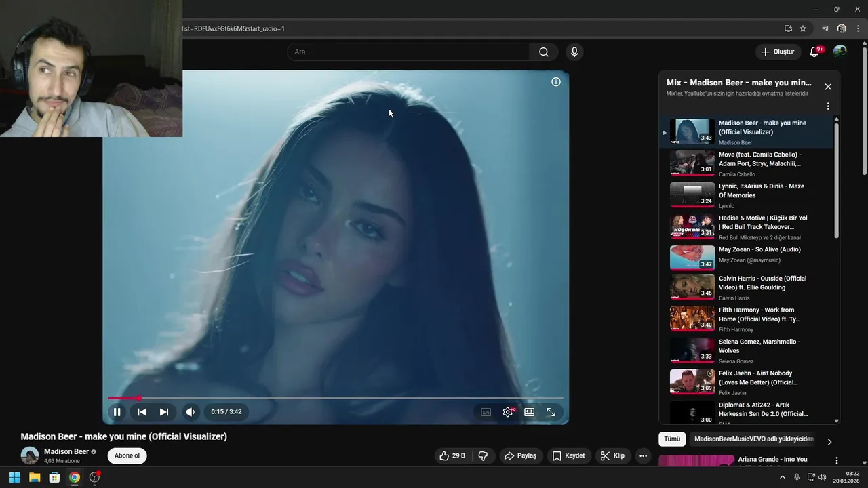This screenshot has width=868, height=488.
Task: Click the video title 'Madison Beer - make you mine (Official Visualizer)'
Action: [124, 436]
